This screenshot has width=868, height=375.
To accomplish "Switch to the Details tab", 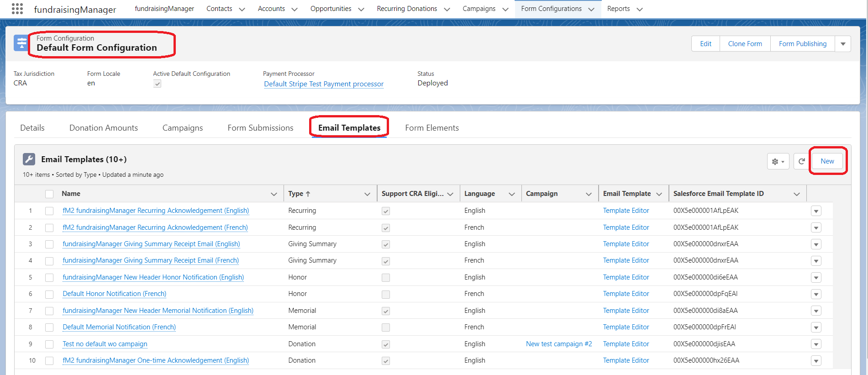I will (32, 128).
